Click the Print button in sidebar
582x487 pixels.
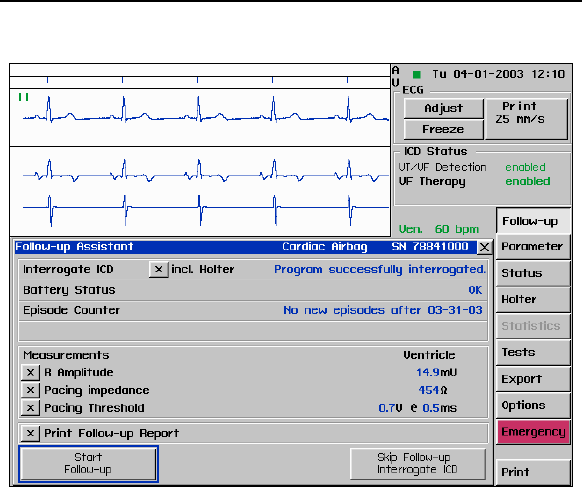(x=533, y=472)
